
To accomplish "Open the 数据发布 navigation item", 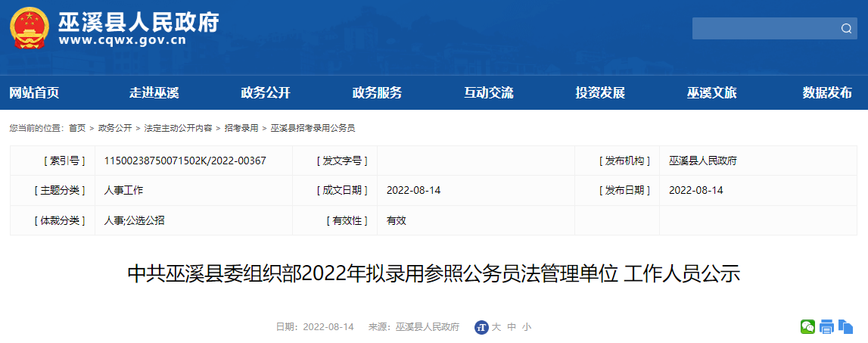I will pyautogui.click(x=828, y=93).
